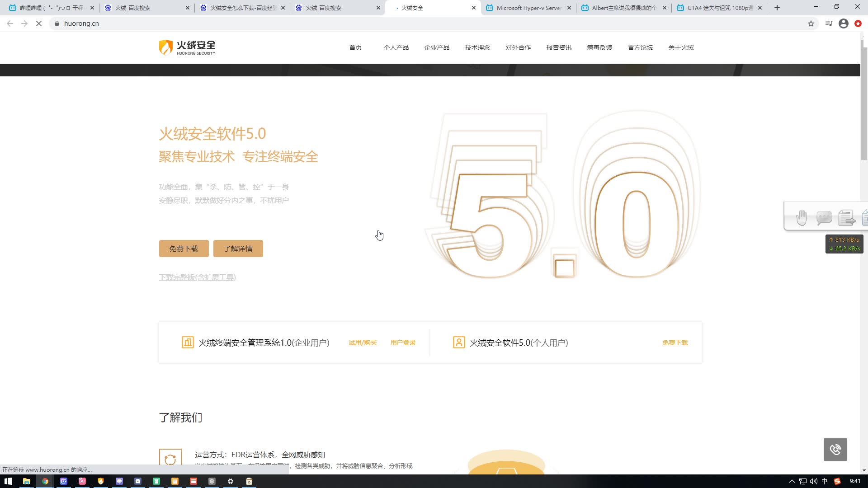Viewport: 868px width, 488px height.
Task: Click the network speed indicator widget
Action: tap(844, 244)
